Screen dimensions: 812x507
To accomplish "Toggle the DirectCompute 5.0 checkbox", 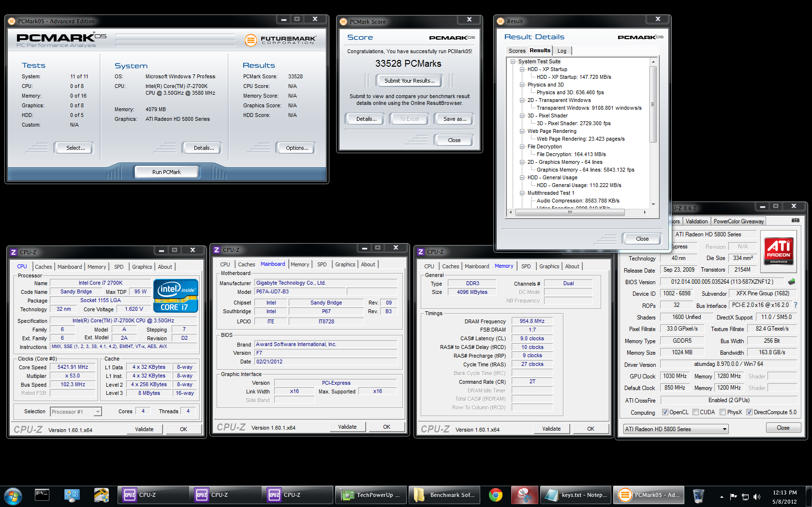I will point(749,412).
